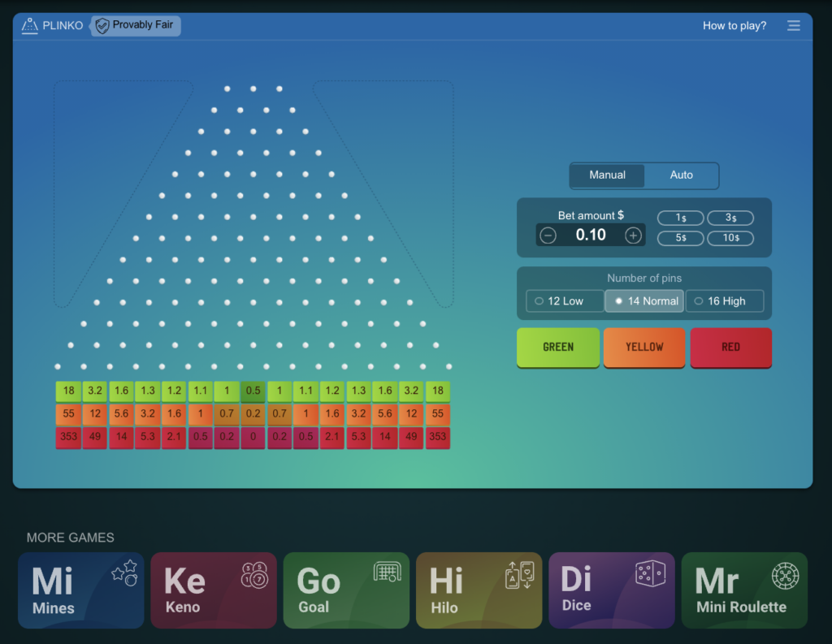This screenshot has height=644, width=832.
Task: Click the Provably Fair button
Action: click(136, 26)
